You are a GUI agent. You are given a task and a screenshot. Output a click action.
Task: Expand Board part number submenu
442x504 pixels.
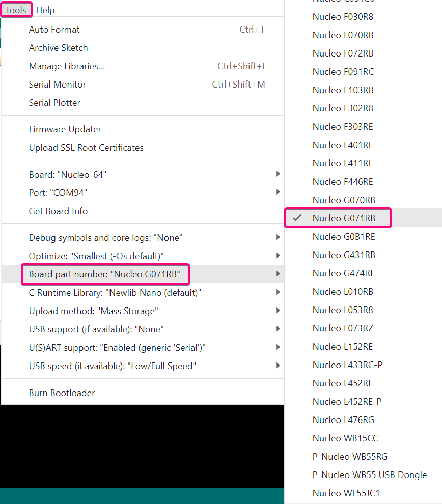143,274
